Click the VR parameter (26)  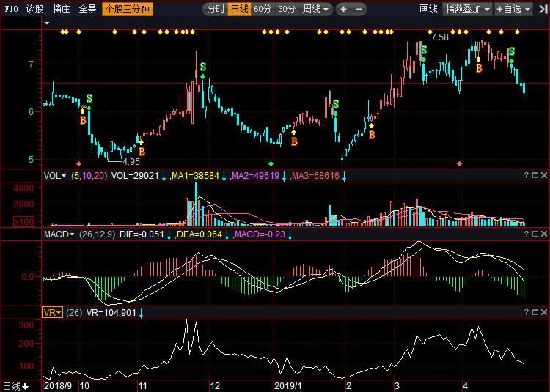pyautogui.click(x=74, y=312)
